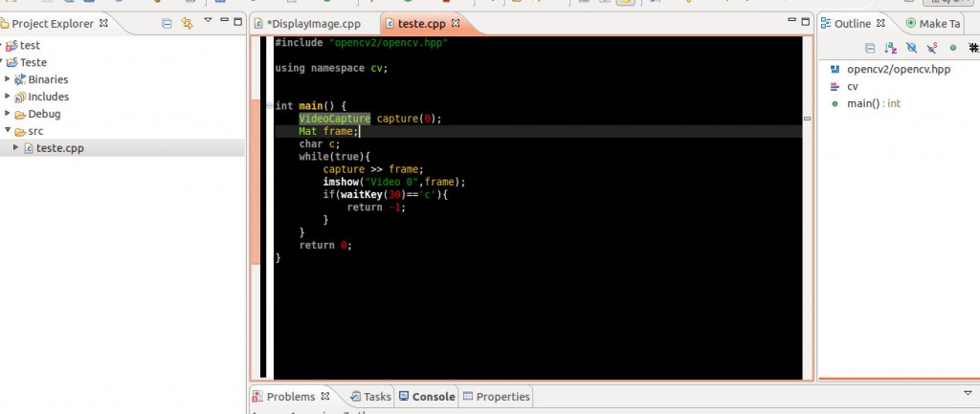980x414 pixels.
Task: Open the bottom panel view menu arrow
Action: [x=969, y=393]
